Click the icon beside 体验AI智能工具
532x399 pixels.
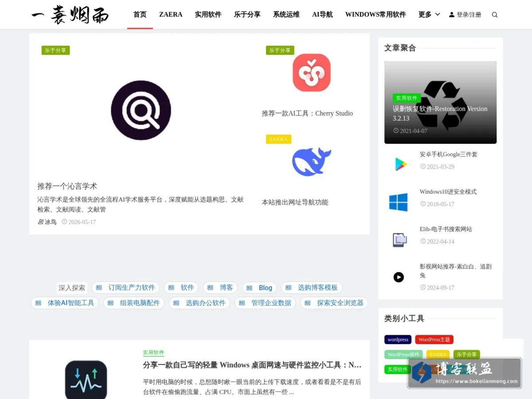[x=38, y=303]
